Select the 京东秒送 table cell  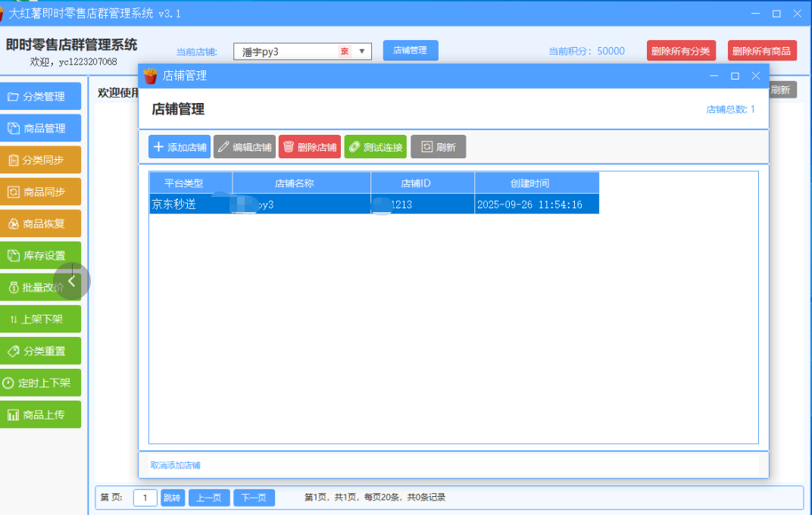[x=191, y=204]
